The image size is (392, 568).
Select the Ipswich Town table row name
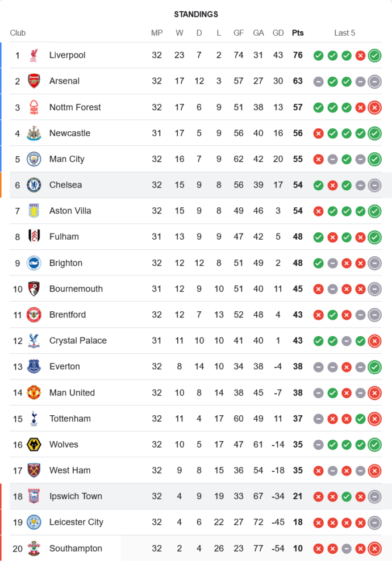coord(76,496)
